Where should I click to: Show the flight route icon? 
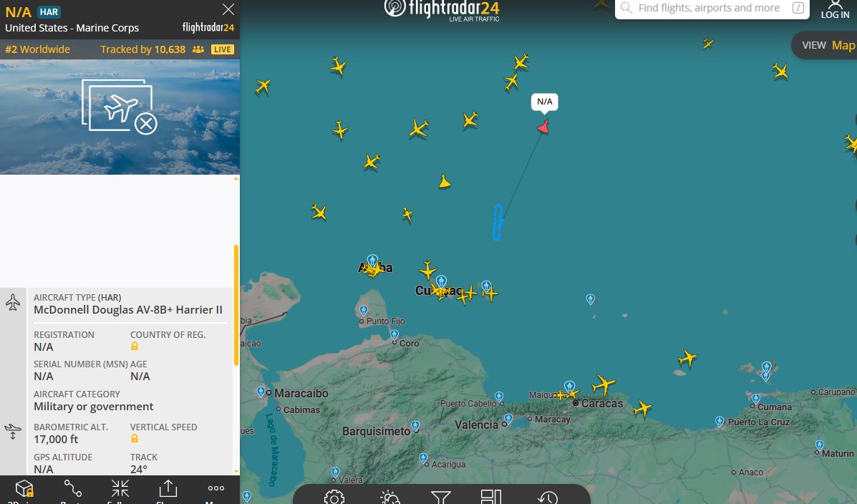[x=73, y=488]
